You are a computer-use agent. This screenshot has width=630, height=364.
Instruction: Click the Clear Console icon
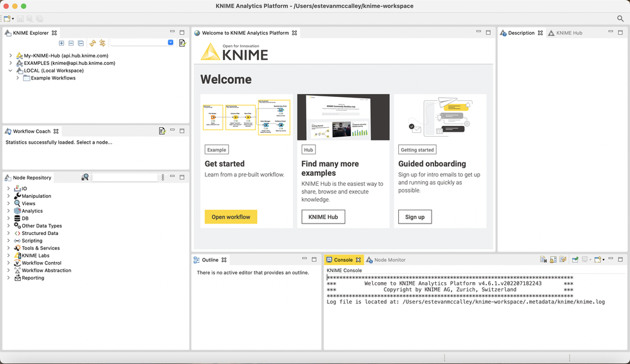point(543,260)
